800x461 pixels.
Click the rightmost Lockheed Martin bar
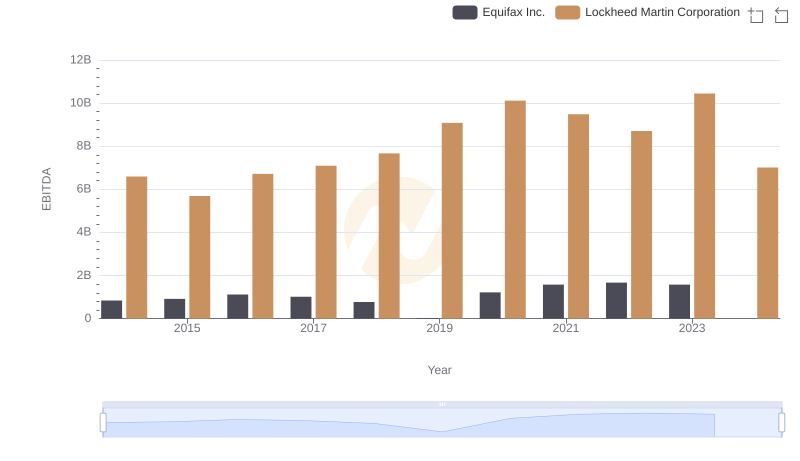(x=768, y=243)
